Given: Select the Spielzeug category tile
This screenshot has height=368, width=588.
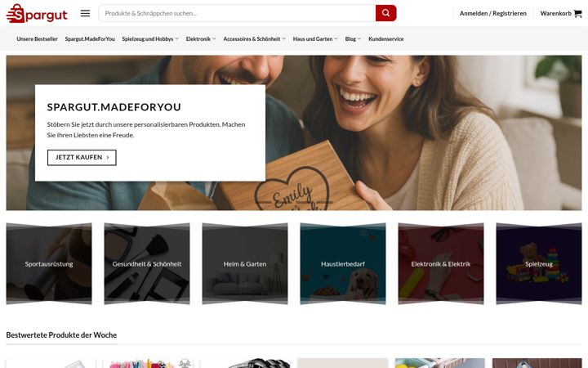Looking at the screenshot, I should (539, 263).
